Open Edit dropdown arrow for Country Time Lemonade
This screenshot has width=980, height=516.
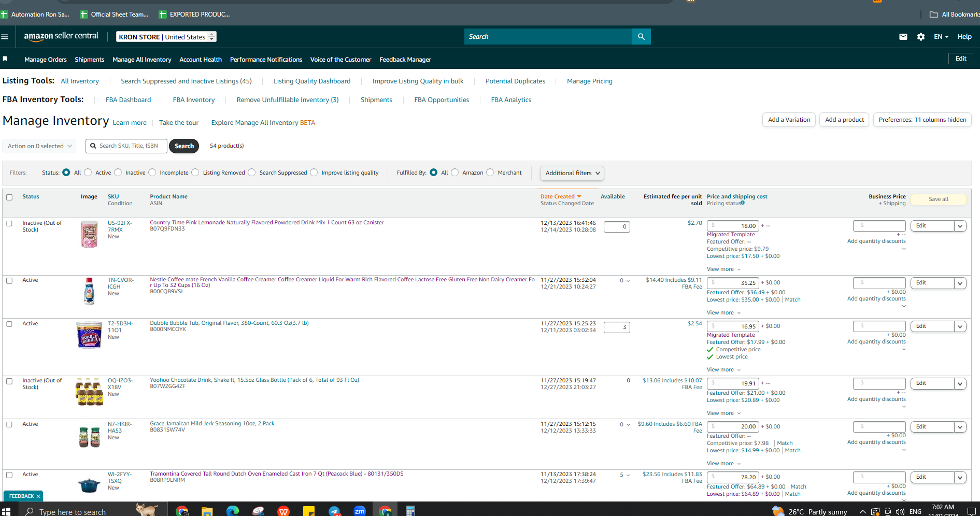pyautogui.click(x=960, y=226)
